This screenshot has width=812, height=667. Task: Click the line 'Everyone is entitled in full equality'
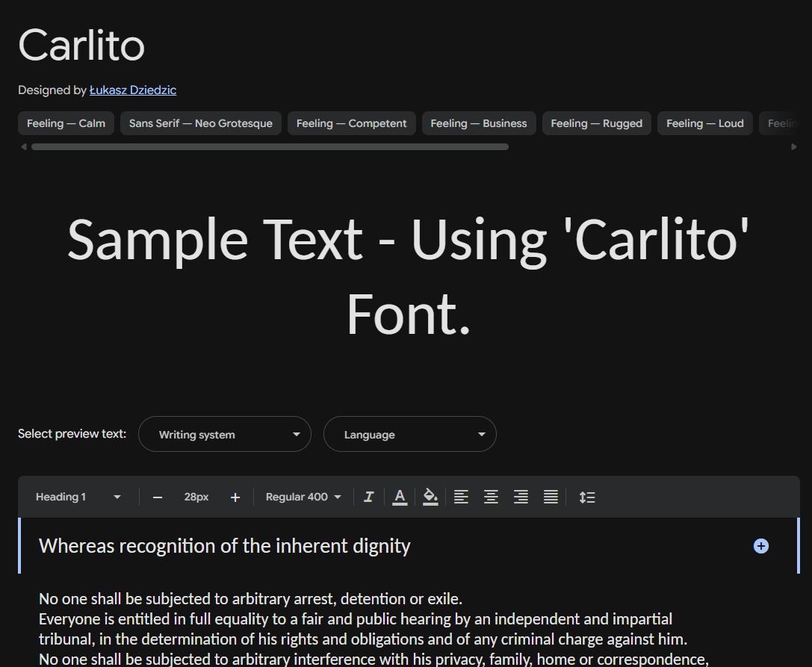pyautogui.click(x=356, y=619)
